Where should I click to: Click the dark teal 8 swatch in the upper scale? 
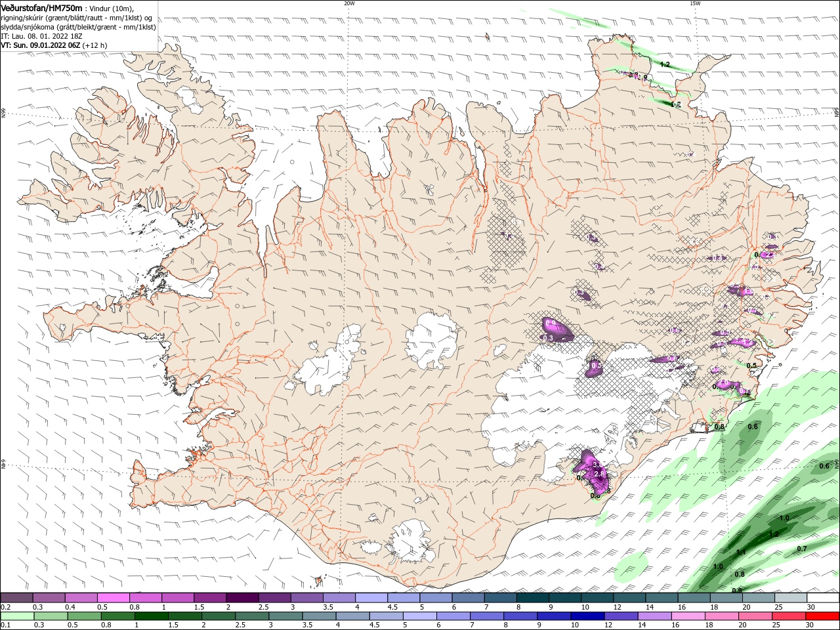coord(533,597)
